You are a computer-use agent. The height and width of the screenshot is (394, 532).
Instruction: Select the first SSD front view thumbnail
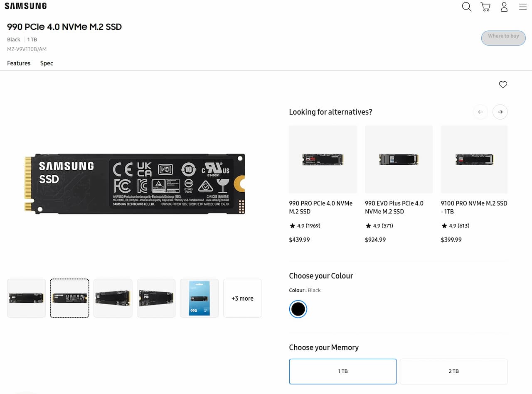[x=27, y=298]
